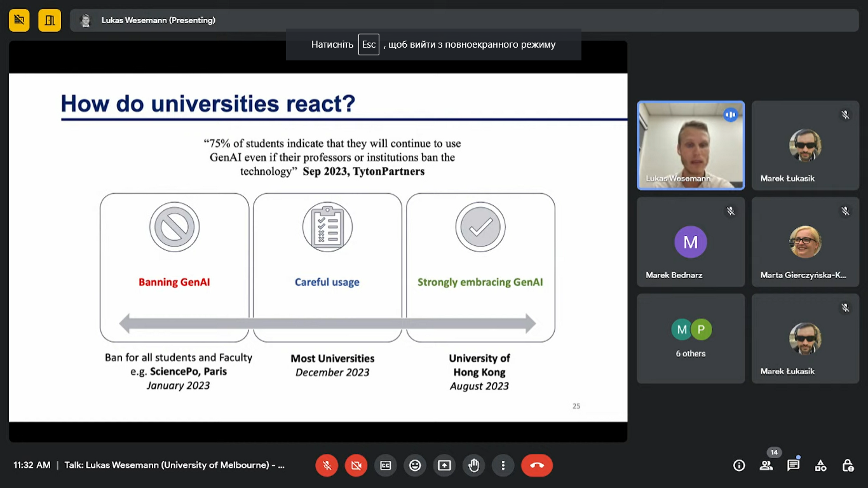868x488 pixels.
Task: Toggle closed captions on
Action: coord(386,466)
